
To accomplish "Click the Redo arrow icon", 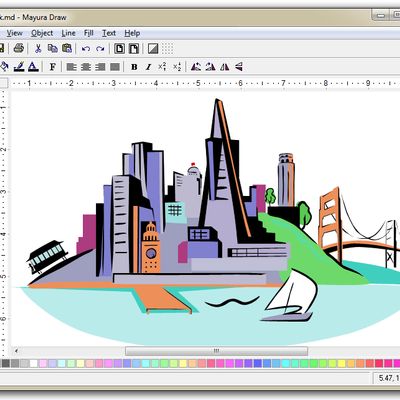I will click(100, 49).
